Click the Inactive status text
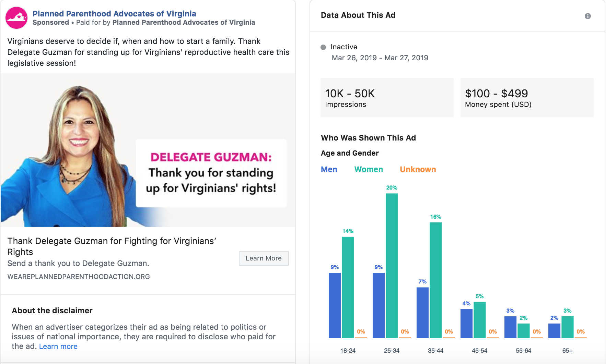The height and width of the screenshot is (364, 606). click(344, 47)
